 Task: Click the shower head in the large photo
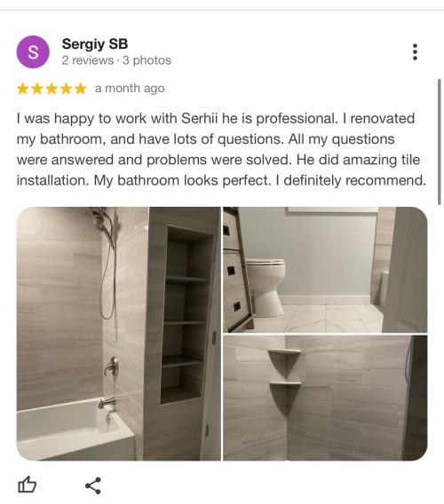pyautogui.click(x=100, y=218)
